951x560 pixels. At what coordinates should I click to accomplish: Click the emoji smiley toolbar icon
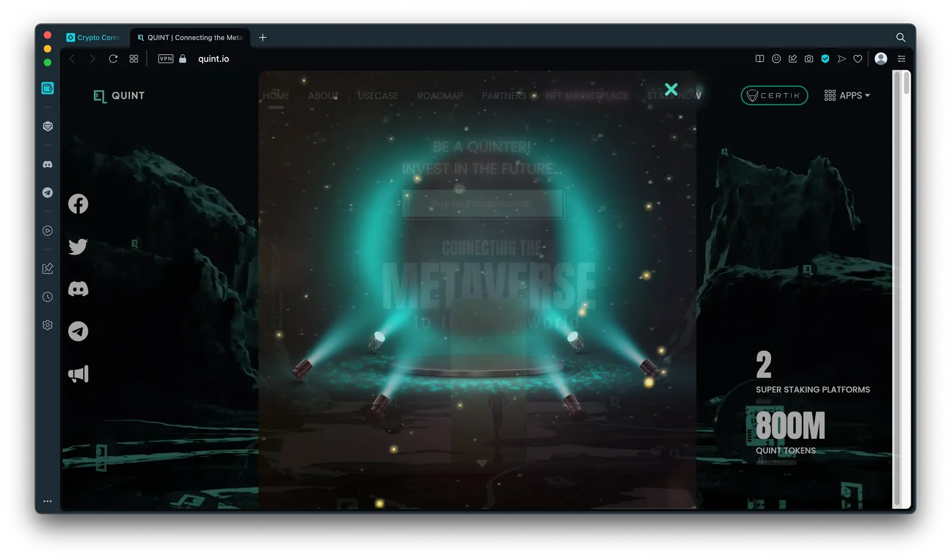pos(776,59)
